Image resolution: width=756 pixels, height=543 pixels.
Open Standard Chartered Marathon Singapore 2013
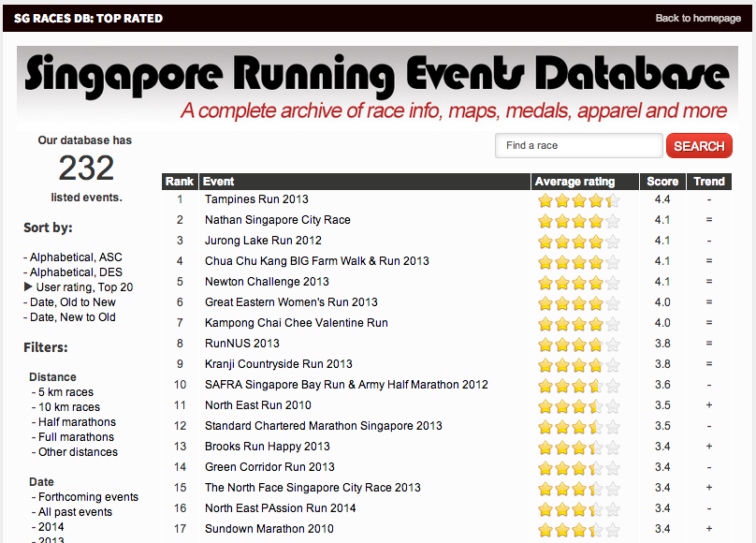324,426
